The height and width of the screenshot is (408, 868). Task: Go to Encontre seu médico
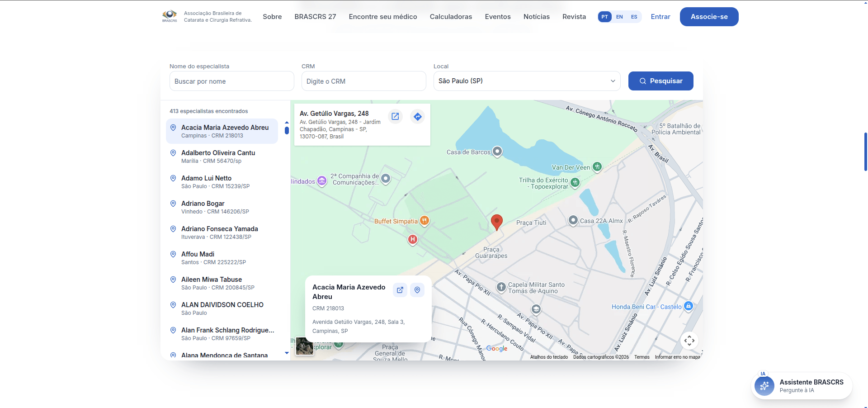click(x=383, y=17)
